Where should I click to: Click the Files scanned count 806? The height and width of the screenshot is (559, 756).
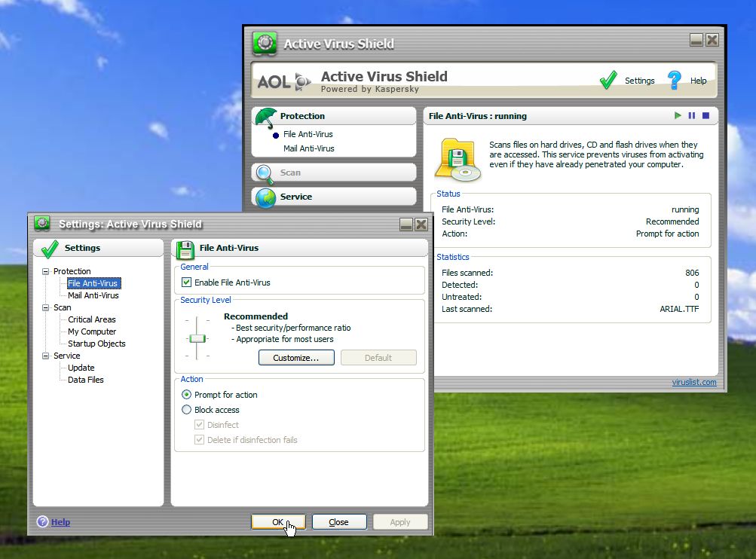tap(692, 273)
